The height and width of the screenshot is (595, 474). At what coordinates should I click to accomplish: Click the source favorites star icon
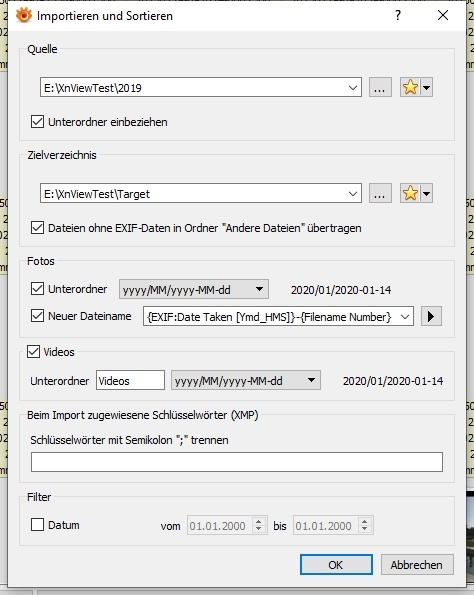[410, 88]
